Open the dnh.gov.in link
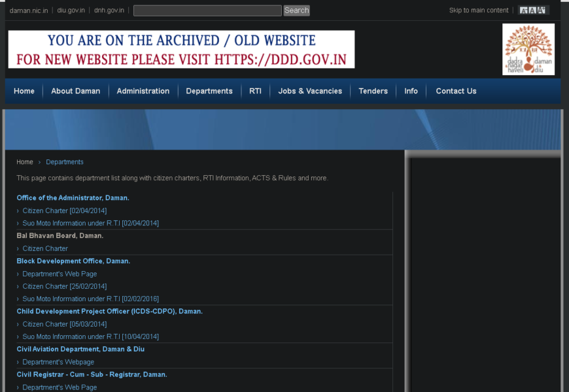The image size is (569, 392). click(x=109, y=10)
